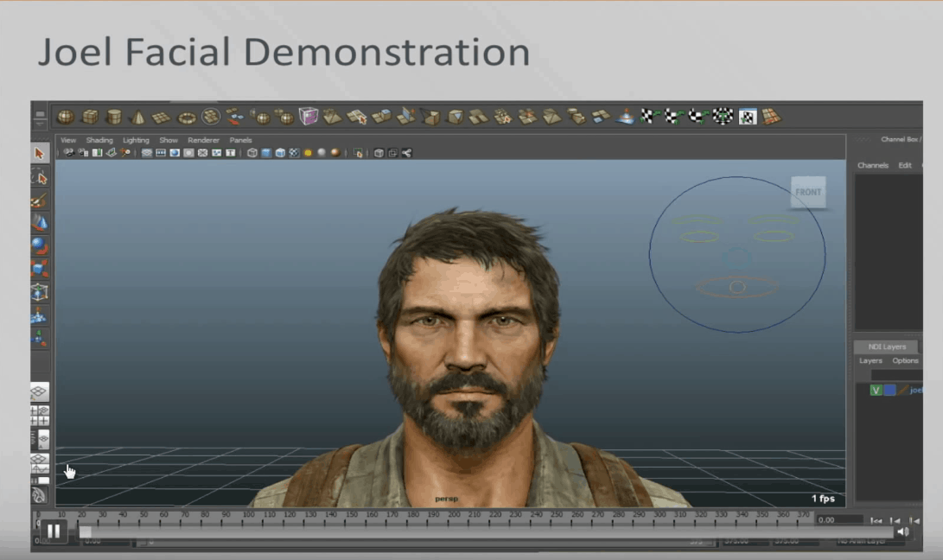
Task: Activate the Show manipulator tool
Action: point(40,339)
